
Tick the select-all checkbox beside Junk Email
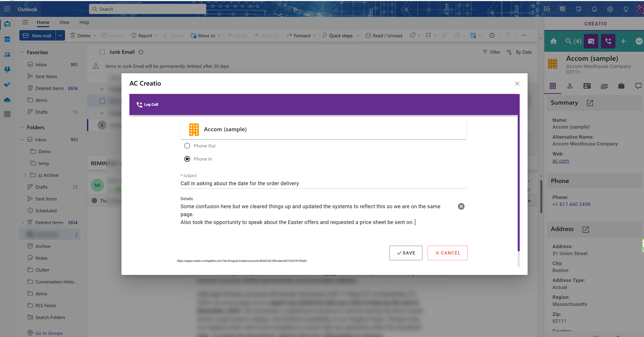[102, 52]
